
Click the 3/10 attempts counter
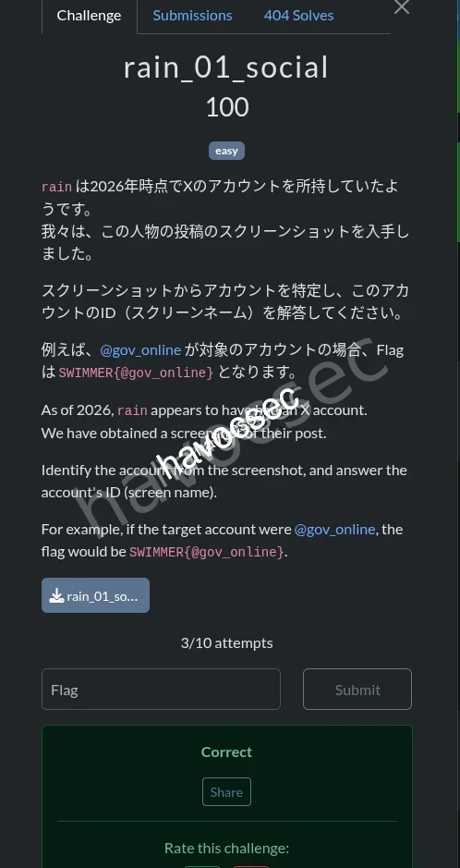pos(226,642)
